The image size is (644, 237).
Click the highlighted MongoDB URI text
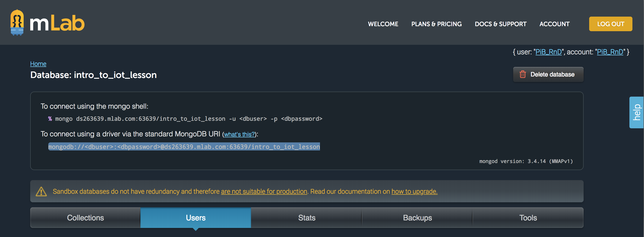pyautogui.click(x=184, y=147)
